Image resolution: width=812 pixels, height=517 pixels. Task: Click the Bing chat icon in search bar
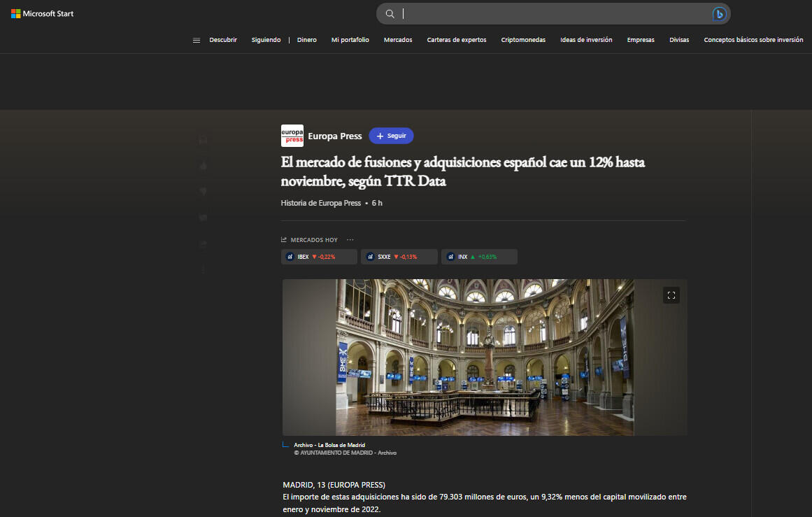pos(719,14)
